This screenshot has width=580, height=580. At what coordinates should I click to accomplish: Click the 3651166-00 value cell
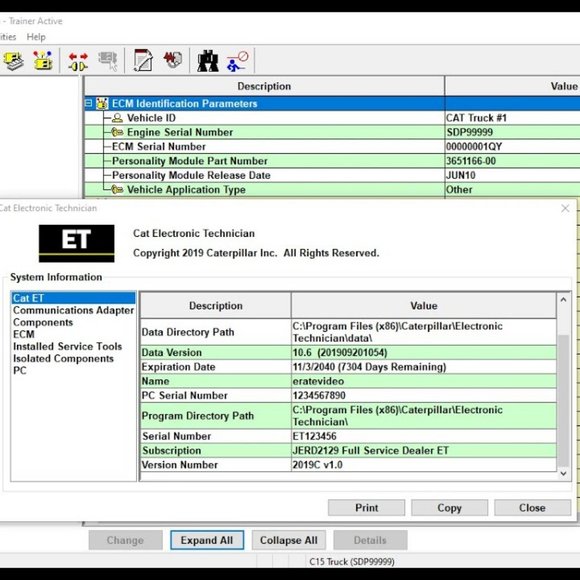point(512,161)
